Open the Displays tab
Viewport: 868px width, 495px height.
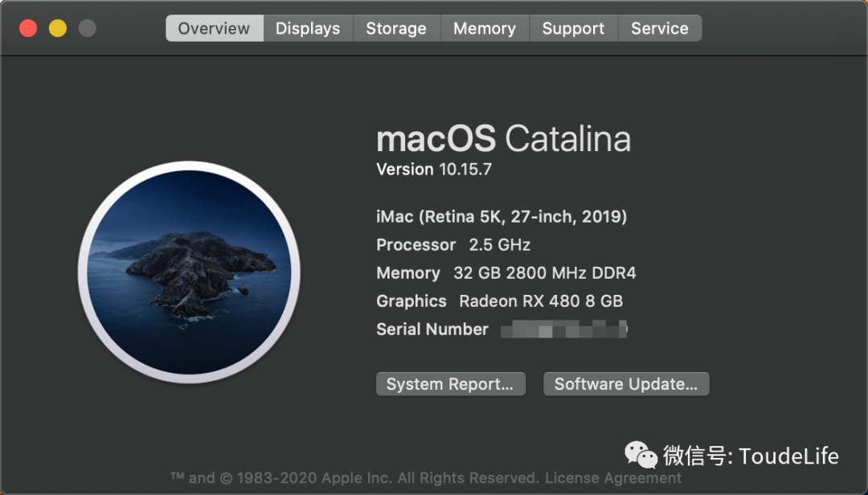click(308, 28)
